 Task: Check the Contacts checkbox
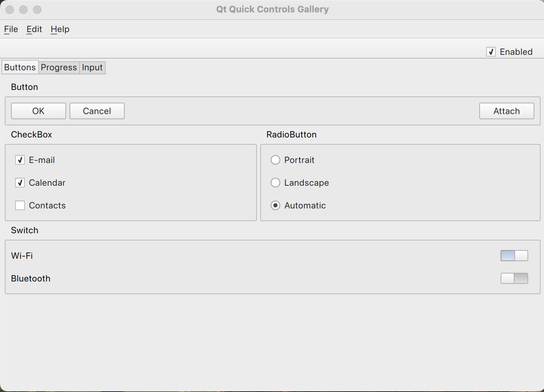(20, 206)
